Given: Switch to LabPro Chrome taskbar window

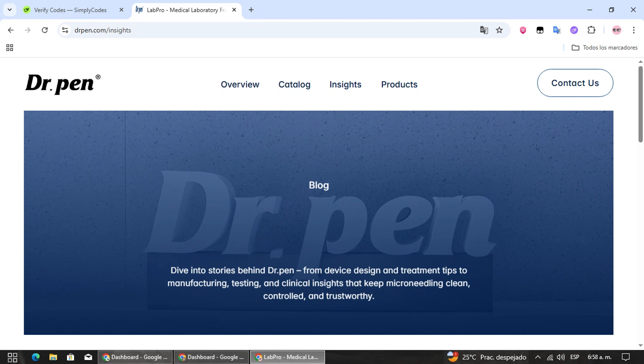Looking at the screenshot, I should [x=287, y=357].
